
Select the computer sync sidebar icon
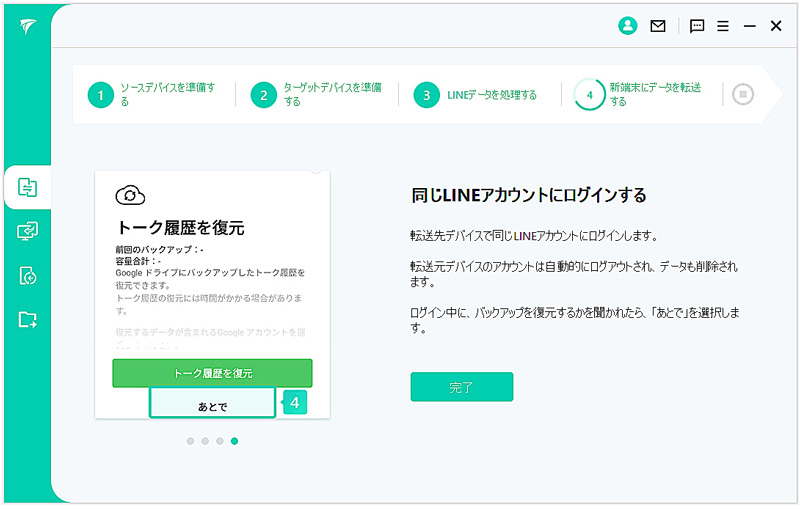(28, 232)
